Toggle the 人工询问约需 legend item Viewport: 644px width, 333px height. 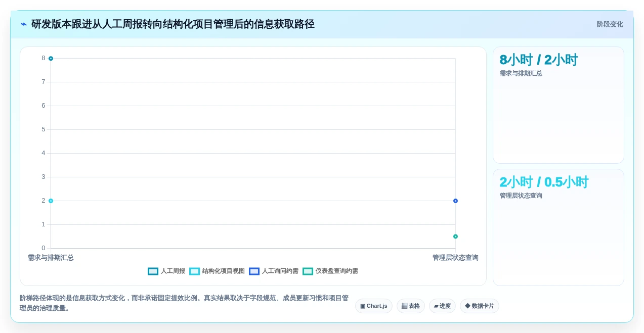point(274,271)
